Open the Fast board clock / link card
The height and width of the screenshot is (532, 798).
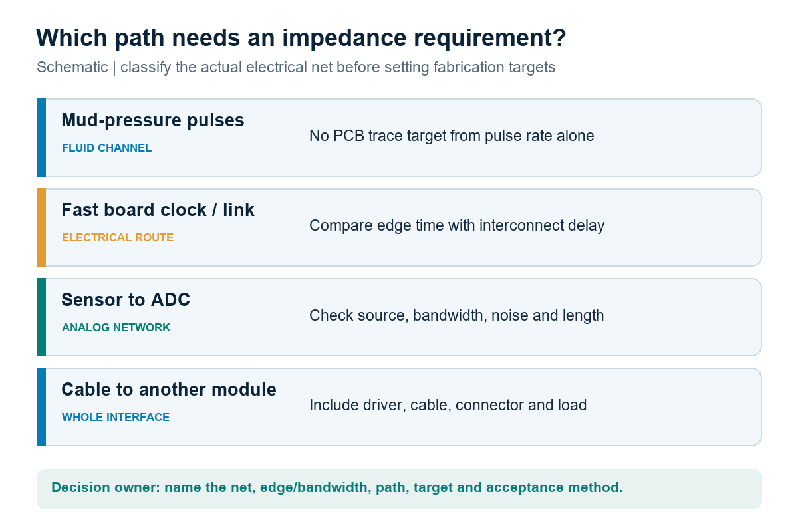399,227
